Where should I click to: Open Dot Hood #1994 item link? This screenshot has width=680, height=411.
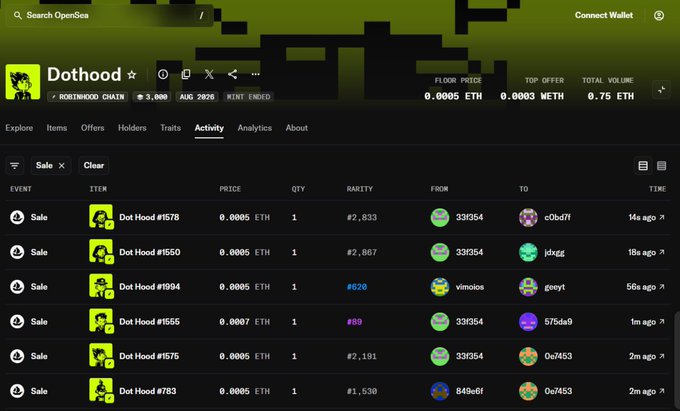[x=150, y=287]
